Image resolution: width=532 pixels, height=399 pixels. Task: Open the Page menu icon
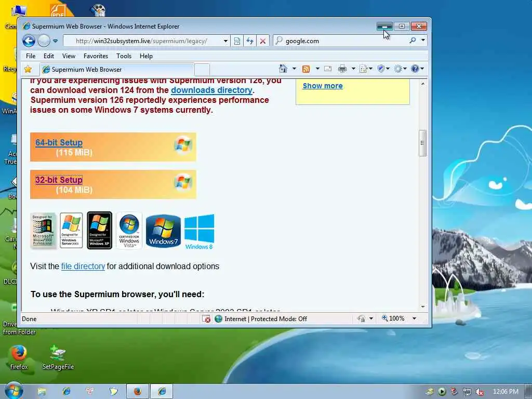365,69
